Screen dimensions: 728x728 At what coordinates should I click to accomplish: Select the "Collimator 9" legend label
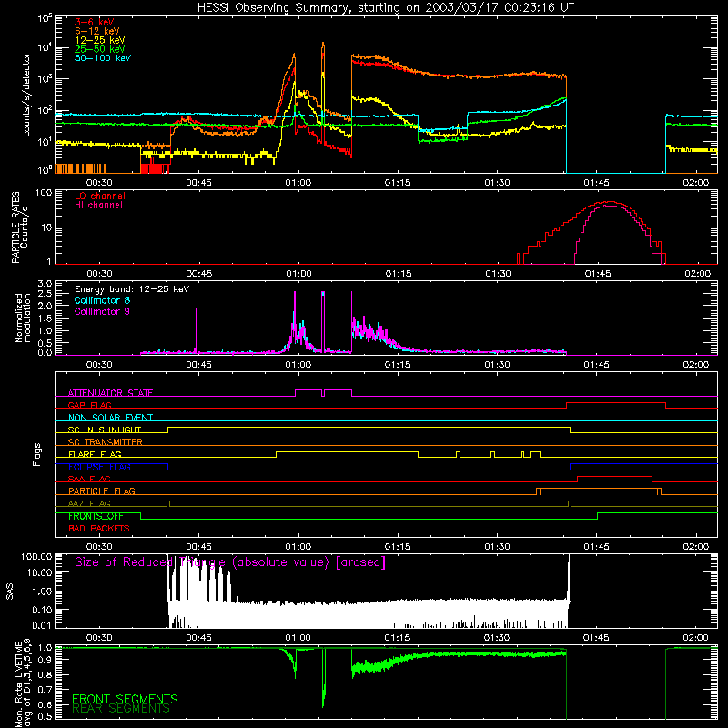(102, 311)
